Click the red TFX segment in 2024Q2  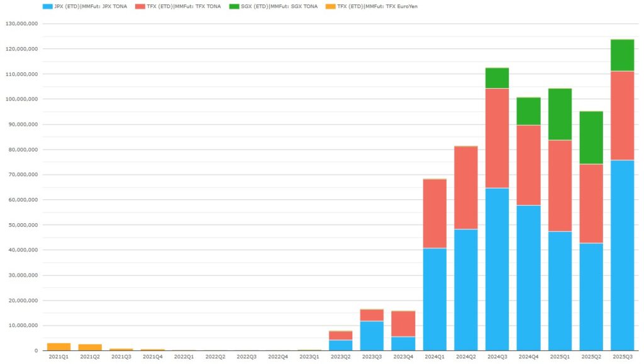[466, 187]
